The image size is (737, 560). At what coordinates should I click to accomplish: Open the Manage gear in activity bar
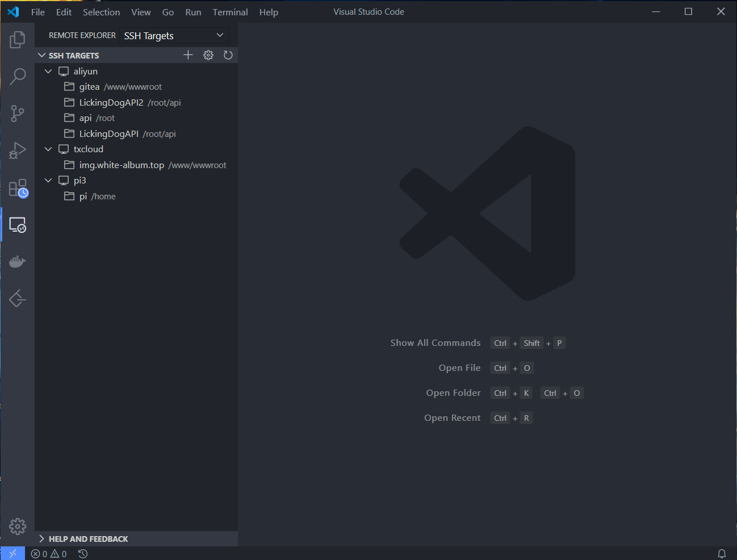click(18, 526)
